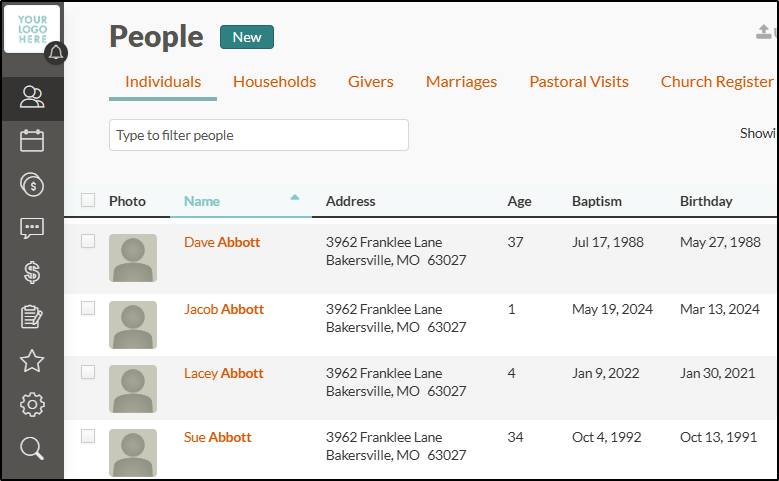Open Jacob Abbott's profile link
The height and width of the screenshot is (481, 779).
(x=224, y=309)
